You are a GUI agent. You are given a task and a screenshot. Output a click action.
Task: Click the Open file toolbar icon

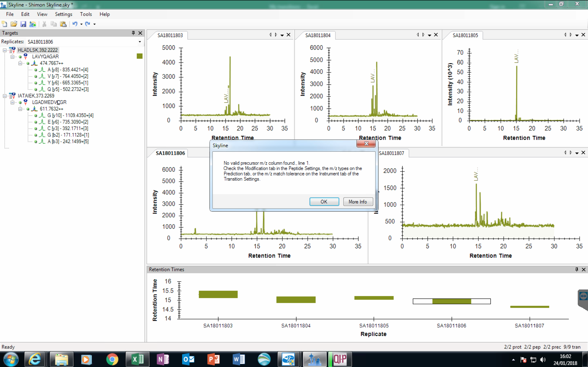point(14,24)
